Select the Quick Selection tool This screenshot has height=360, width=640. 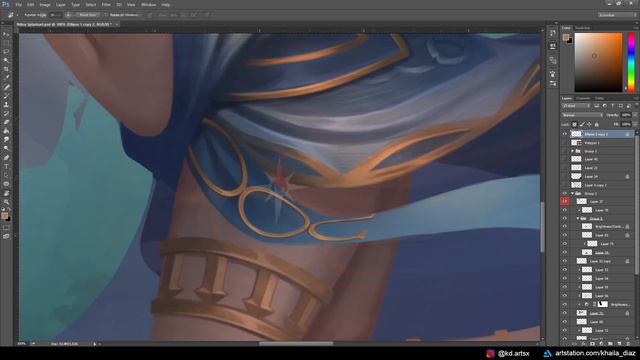click(6, 60)
